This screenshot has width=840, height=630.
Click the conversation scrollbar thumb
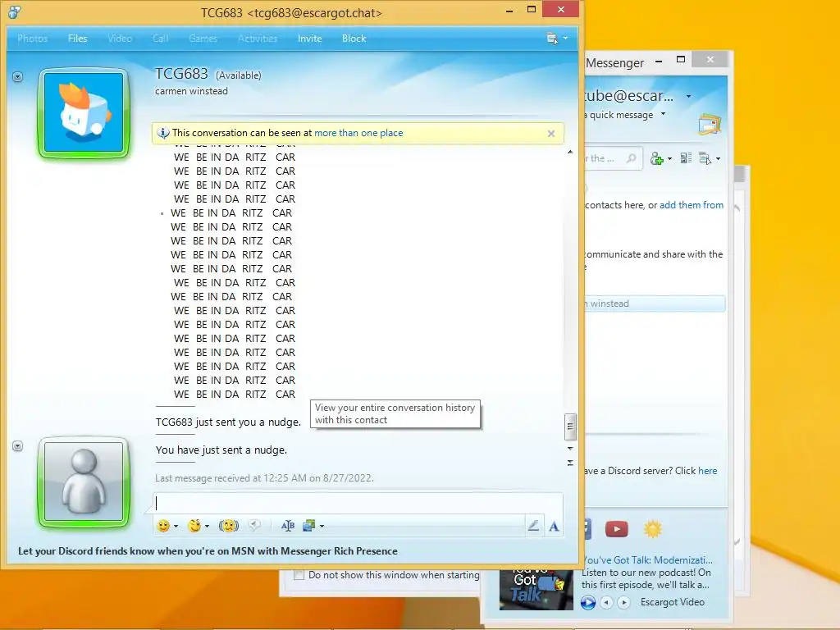(570, 426)
